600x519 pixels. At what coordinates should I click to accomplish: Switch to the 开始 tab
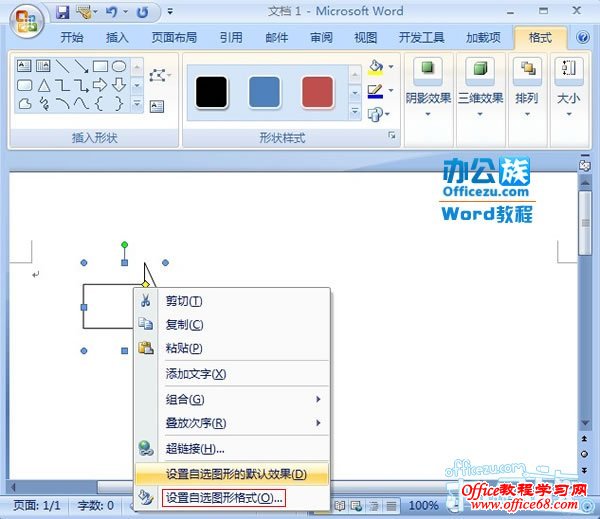(72, 38)
